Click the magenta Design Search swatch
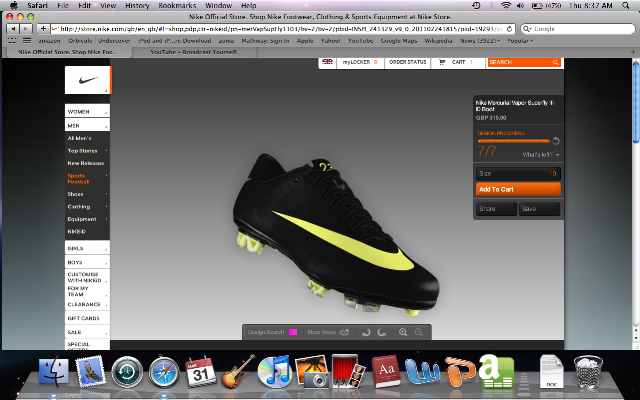Image resolution: width=640 pixels, height=400 pixels. coord(293,332)
